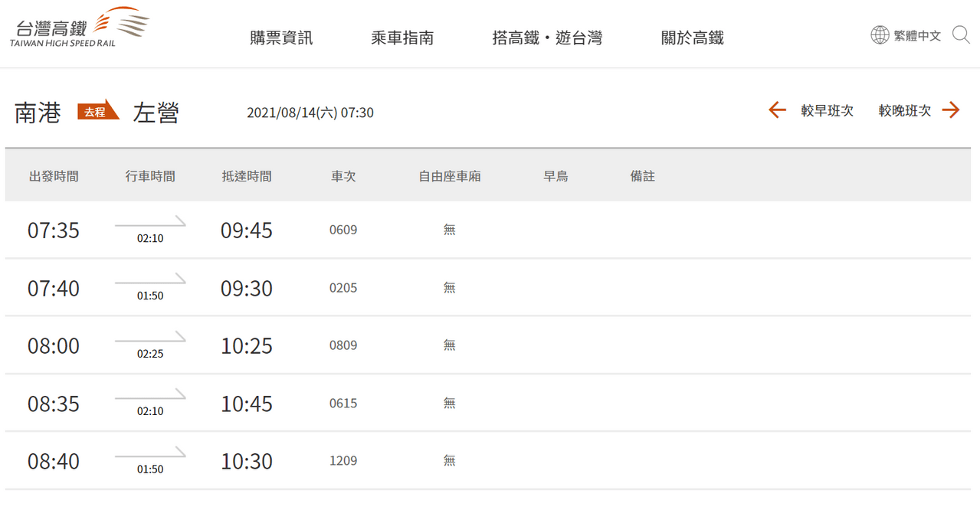This screenshot has width=980, height=510.
Task: Click the right arrow for later trains
Action: [951, 110]
